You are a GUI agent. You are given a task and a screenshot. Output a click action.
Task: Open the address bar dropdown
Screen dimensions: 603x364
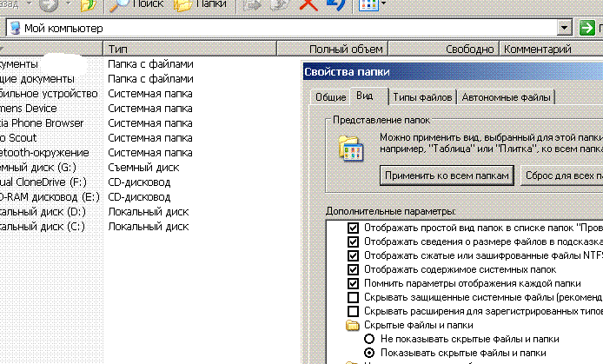[x=566, y=28]
